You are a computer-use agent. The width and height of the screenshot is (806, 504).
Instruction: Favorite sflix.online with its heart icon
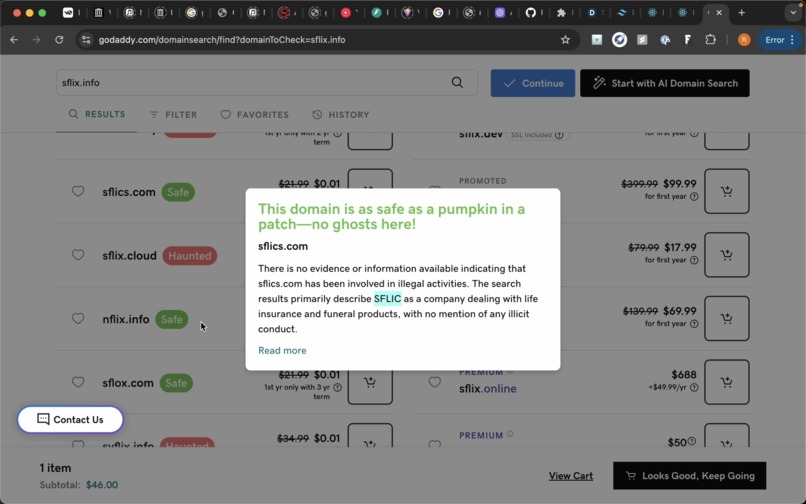(x=434, y=382)
